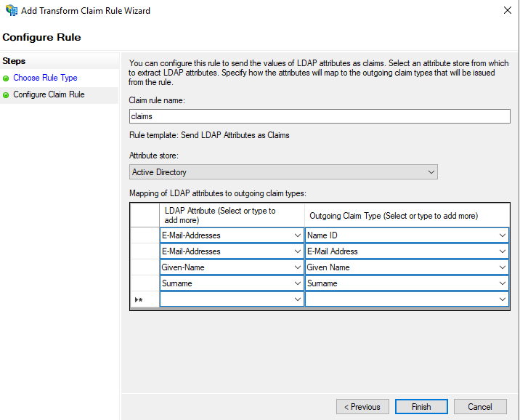
Task: Expand the Given Name outgoing claim dropdown
Action: tap(502, 267)
